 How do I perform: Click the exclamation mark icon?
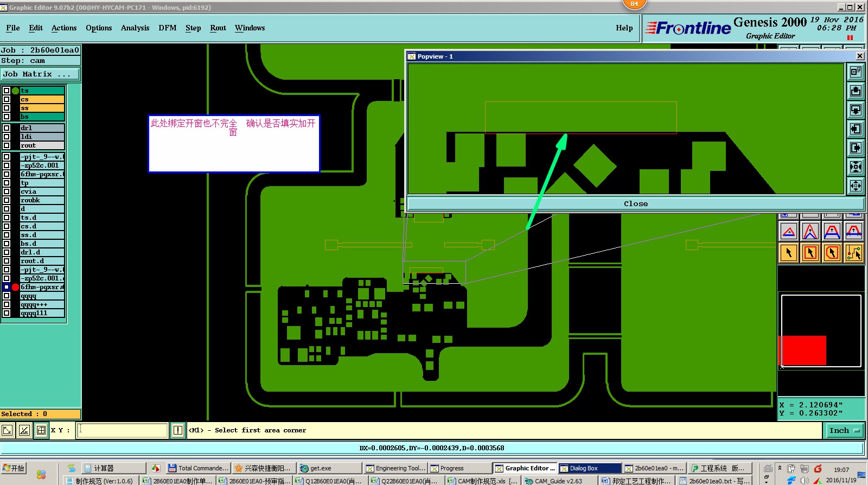tap(178, 430)
